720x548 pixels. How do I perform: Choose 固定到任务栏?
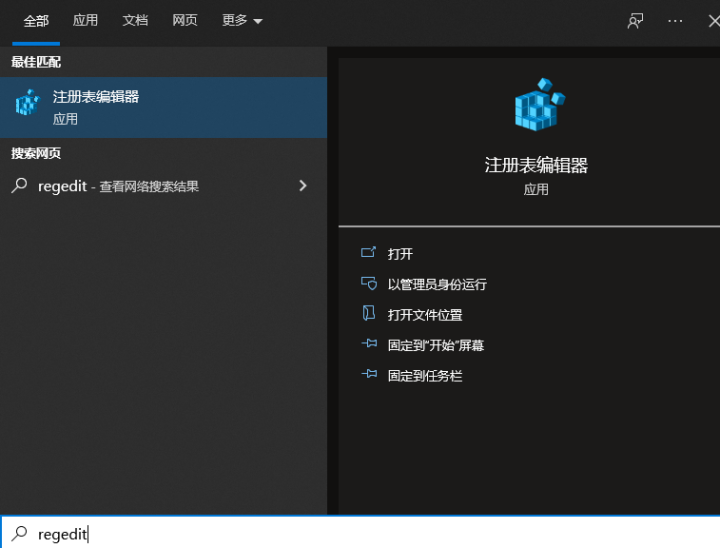tap(425, 376)
